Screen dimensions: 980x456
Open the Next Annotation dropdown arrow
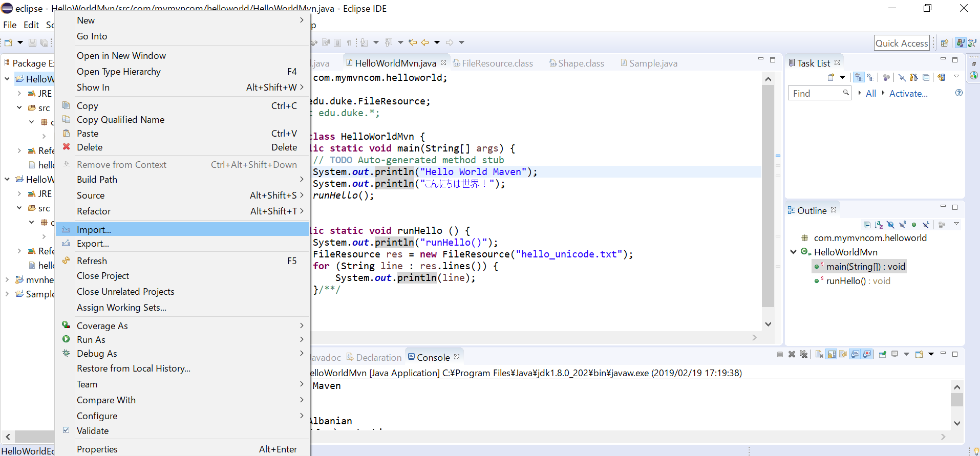376,42
